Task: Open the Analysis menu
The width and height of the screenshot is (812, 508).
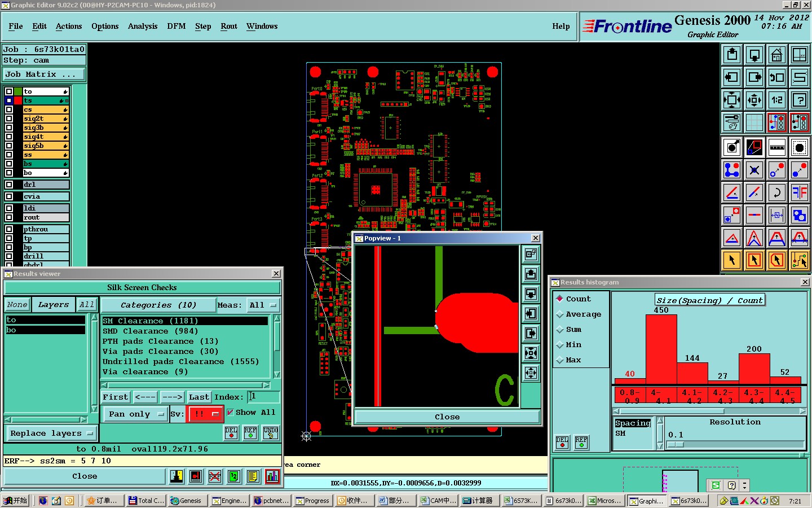Action: (143, 26)
